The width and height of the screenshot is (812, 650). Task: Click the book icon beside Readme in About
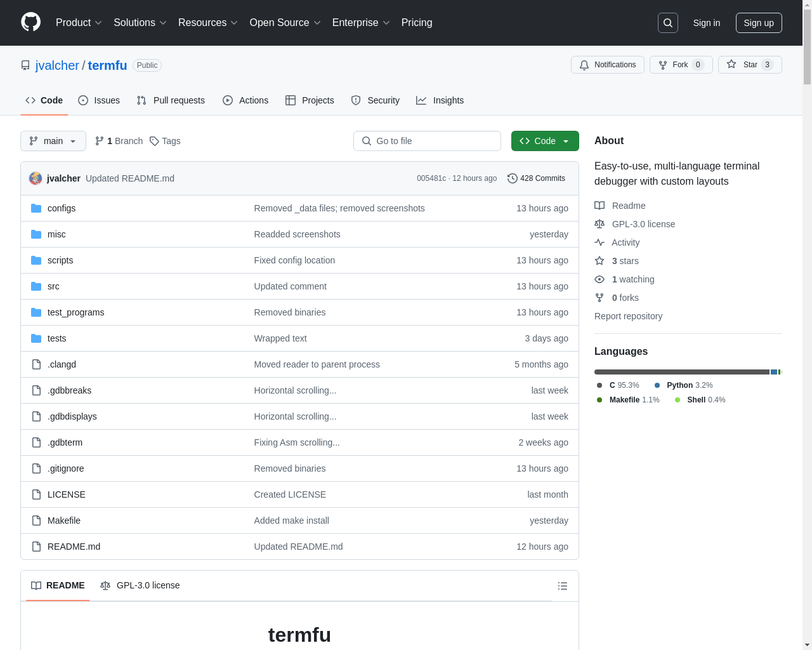coord(599,206)
